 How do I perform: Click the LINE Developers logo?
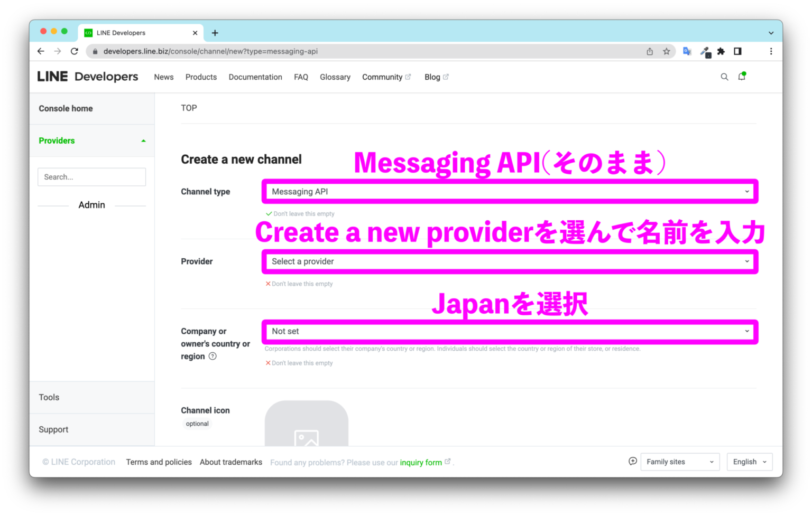point(87,76)
